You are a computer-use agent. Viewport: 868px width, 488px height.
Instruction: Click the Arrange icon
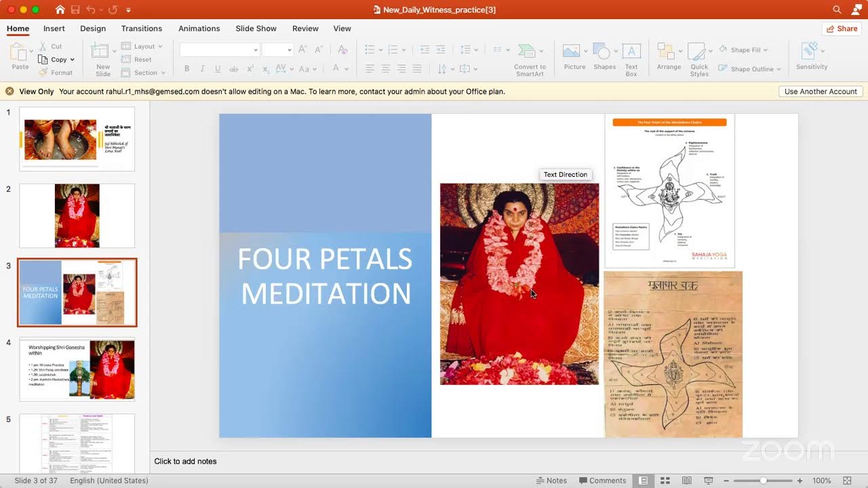666,52
